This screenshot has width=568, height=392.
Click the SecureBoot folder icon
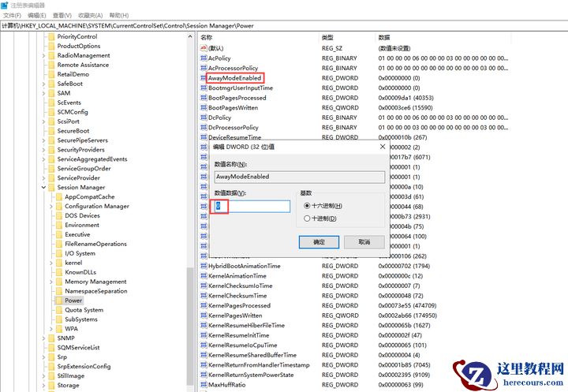point(51,131)
